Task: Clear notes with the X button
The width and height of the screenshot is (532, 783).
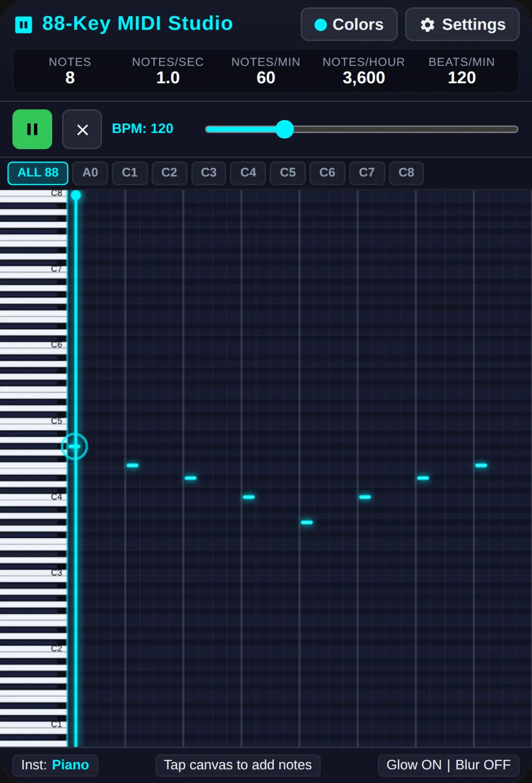Action: 82,130
